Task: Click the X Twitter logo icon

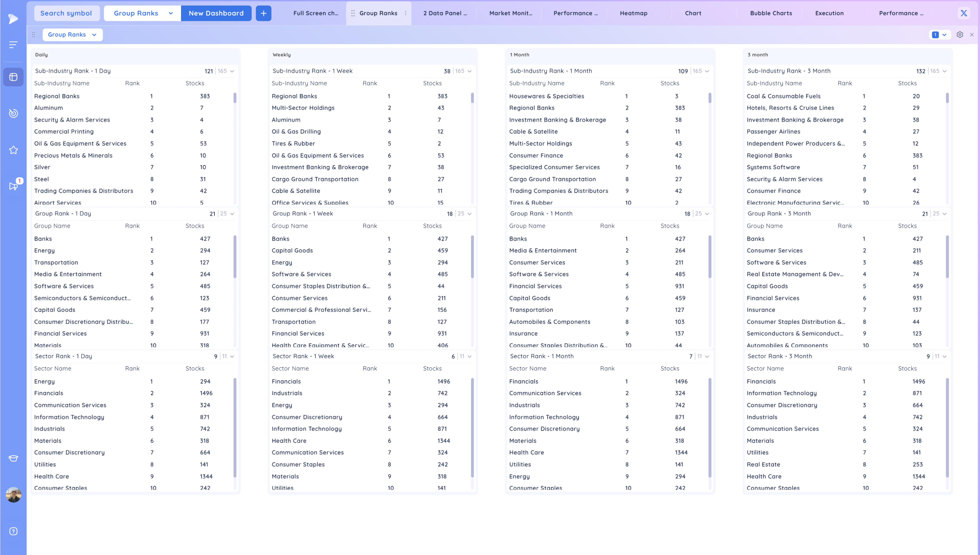Action: [x=964, y=13]
